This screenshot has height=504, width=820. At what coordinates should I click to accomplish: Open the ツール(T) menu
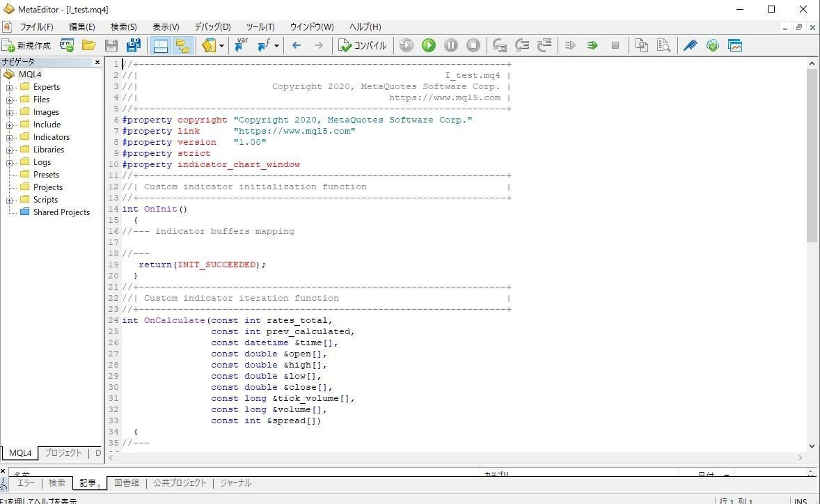(260, 26)
